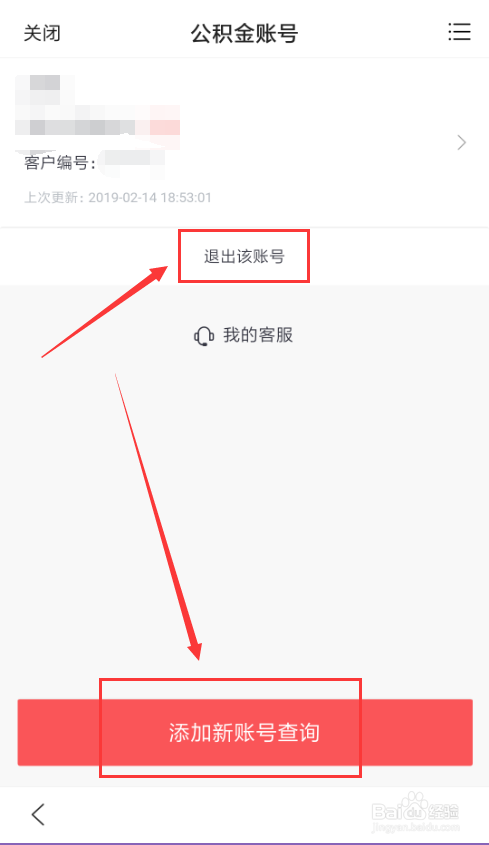The image size is (489, 845).
Task: Tap the blurred avatar atop account card
Action: pos(45,90)
